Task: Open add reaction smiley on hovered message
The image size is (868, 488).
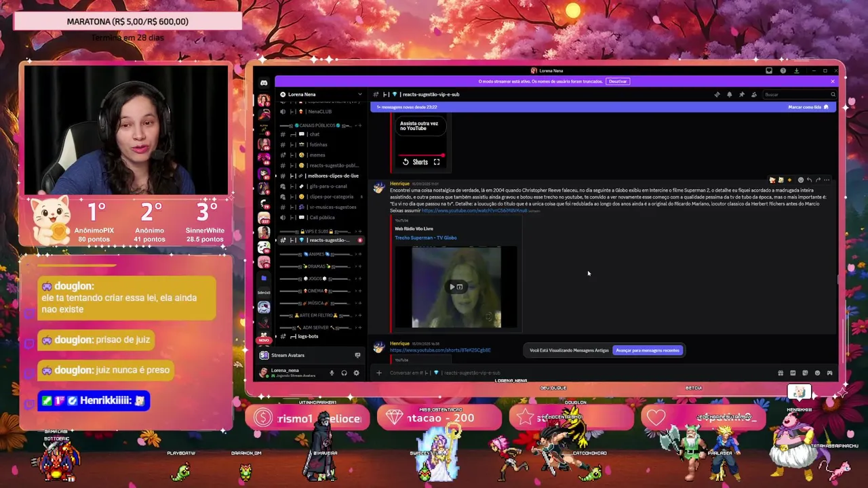Action: [x=800, y=180]
